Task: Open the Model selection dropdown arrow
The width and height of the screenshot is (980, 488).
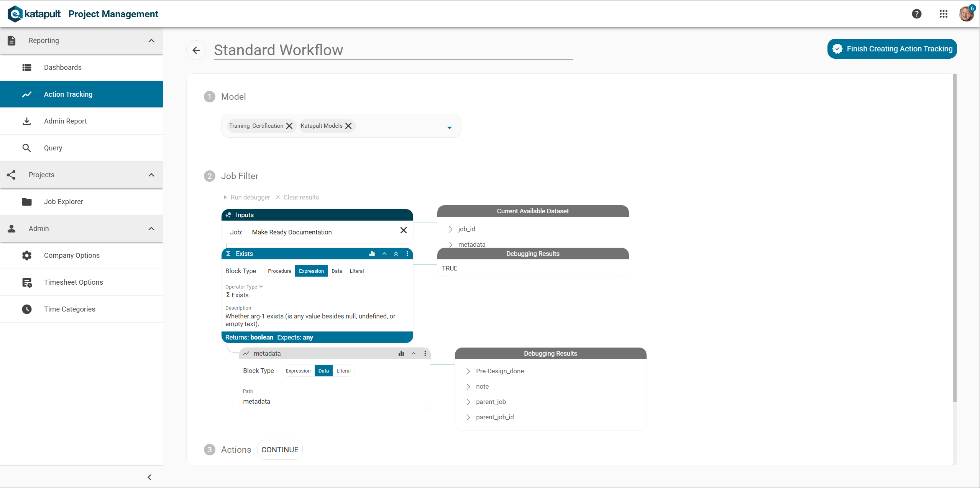Action: [x=449, y=127]
